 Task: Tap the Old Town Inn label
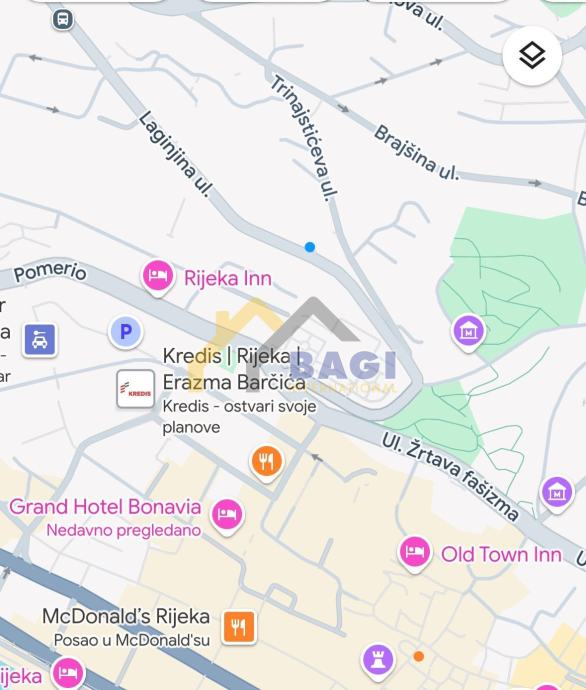point(501,554)
